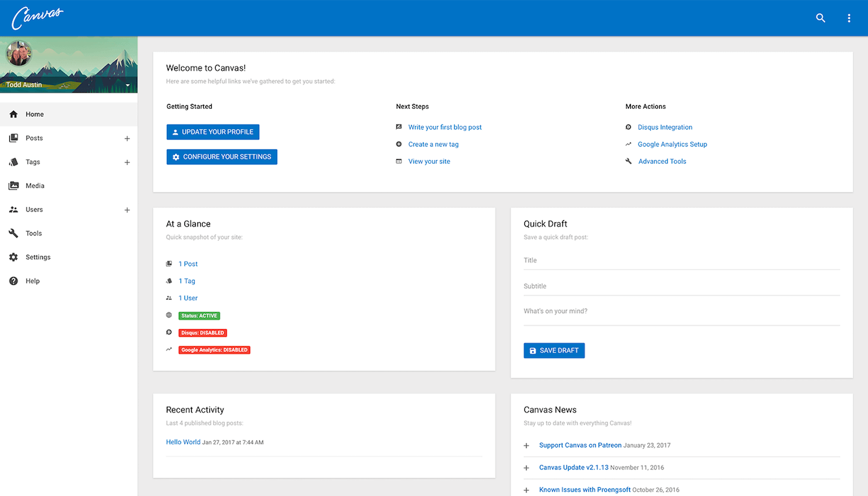Open '1 User' link in At a Glance

[188, 298]
